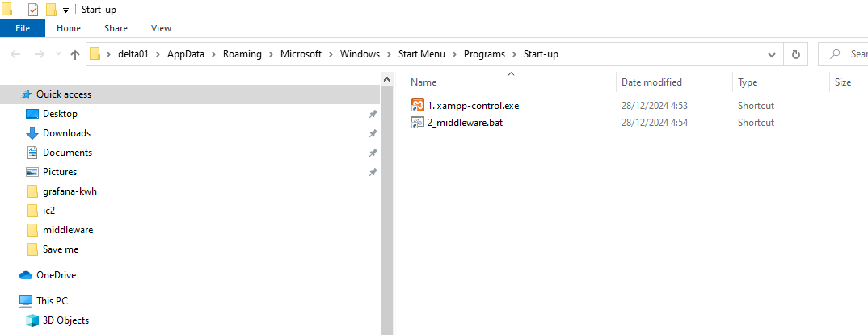
Task: Open the Downloads folder in Quick access
Action: pos(66,133)
